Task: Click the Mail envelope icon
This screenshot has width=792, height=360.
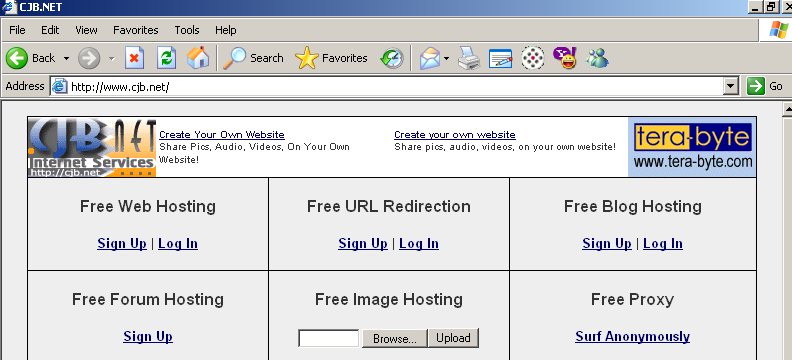Action: pyautogui.click(x=430, y=58)
